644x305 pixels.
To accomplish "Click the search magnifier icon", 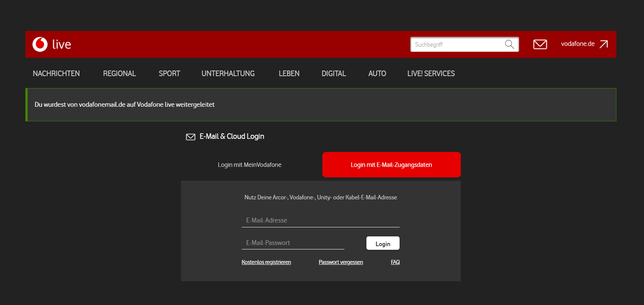I will point(510,44).
